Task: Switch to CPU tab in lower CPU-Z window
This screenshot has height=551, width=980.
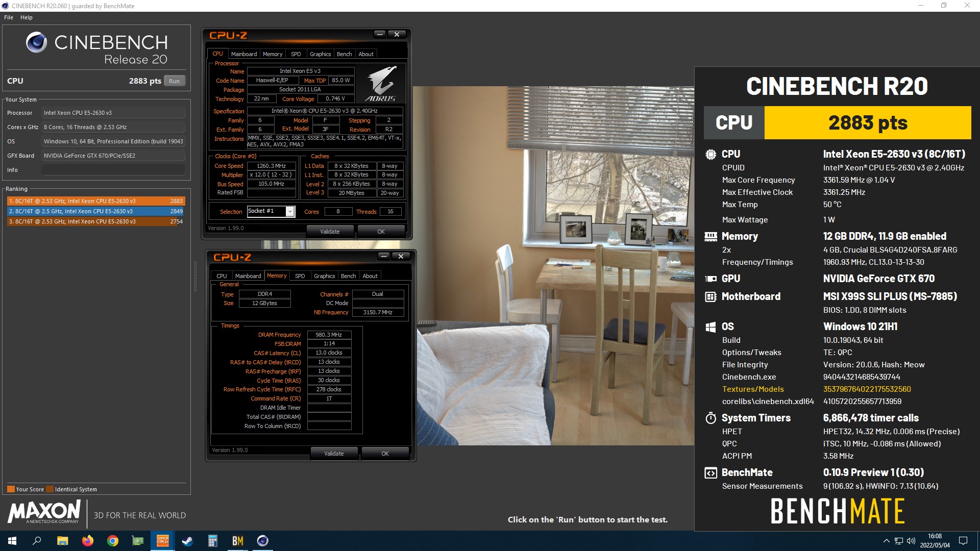Action: (x=222, y=276)
